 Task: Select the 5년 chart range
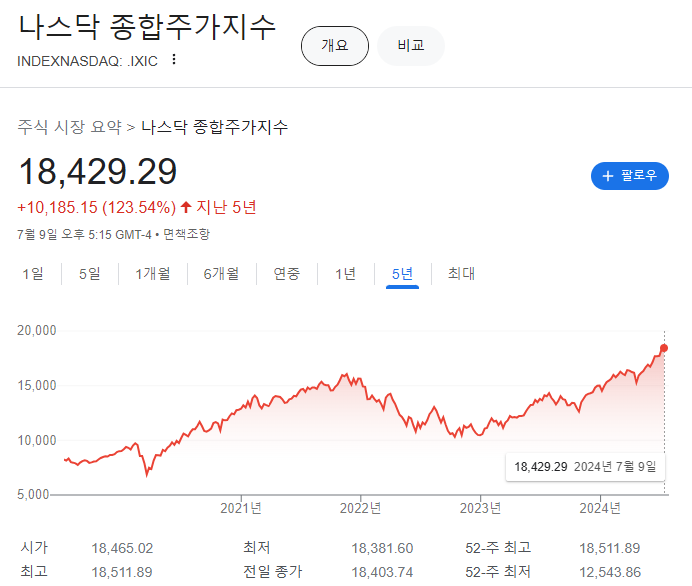coord(402,274)
